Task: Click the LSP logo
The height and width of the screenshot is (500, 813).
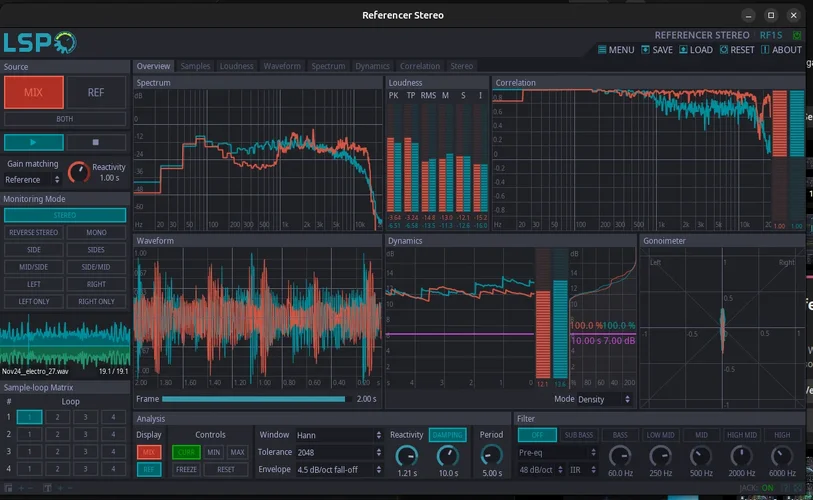Action: [39, 42]
